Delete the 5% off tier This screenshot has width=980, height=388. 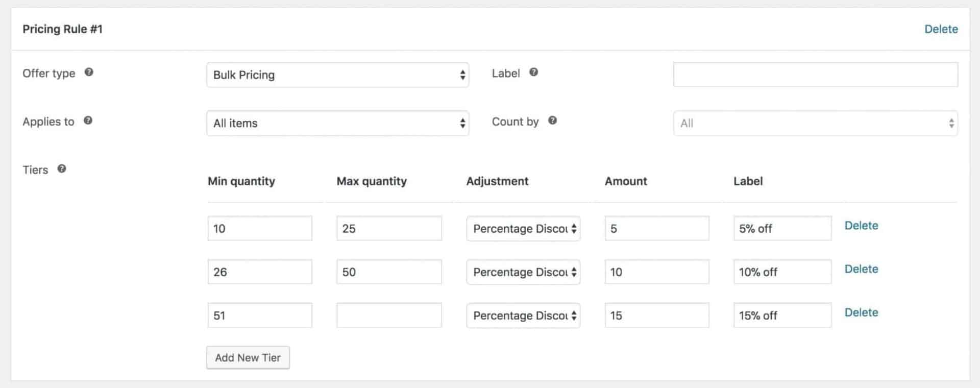861,226
